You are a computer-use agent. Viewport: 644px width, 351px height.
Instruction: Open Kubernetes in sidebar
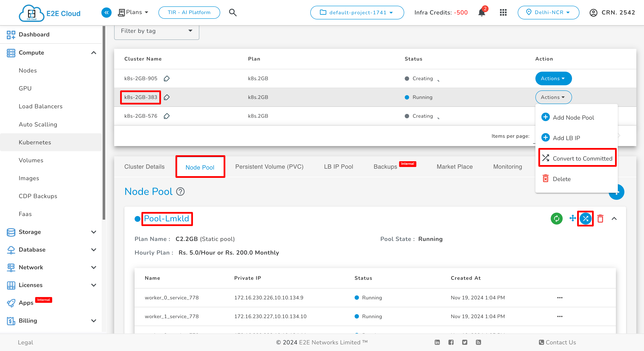[x=51, y=142]
